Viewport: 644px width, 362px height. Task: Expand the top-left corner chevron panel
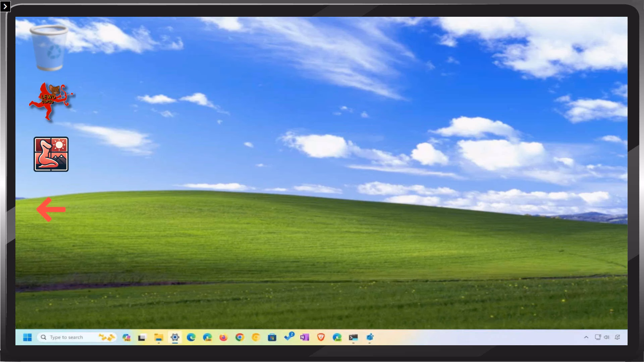pyautogui.click(x=5, y=6)
